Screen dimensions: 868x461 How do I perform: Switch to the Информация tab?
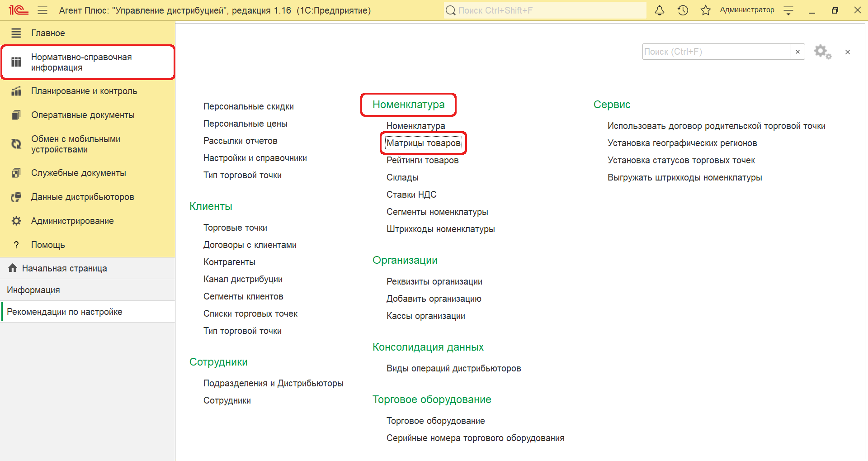33,290
